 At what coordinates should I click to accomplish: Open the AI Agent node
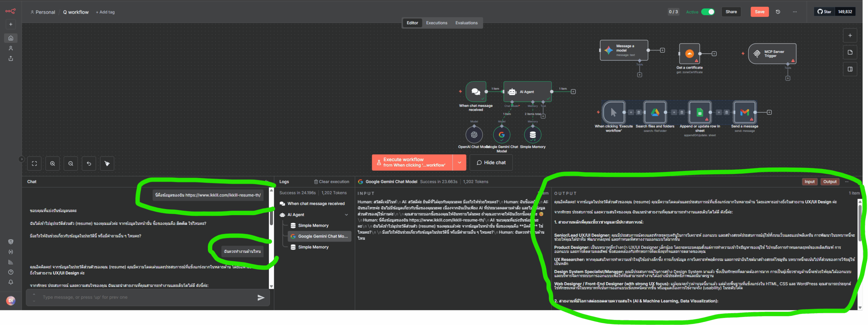click(527, 92)
